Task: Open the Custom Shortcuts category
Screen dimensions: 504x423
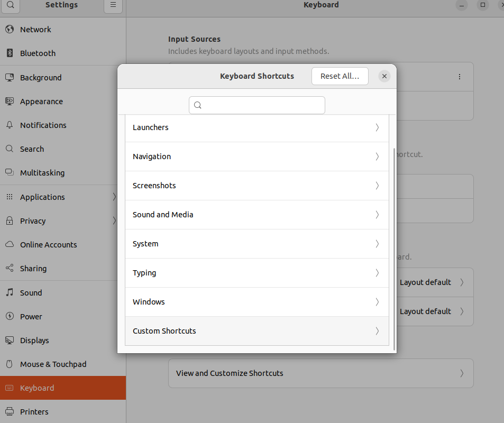Action: (x=257, y=331)
